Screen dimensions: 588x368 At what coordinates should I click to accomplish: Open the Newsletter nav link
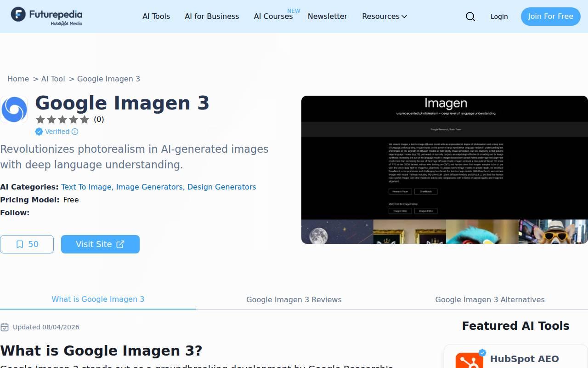tap(328, 16)
